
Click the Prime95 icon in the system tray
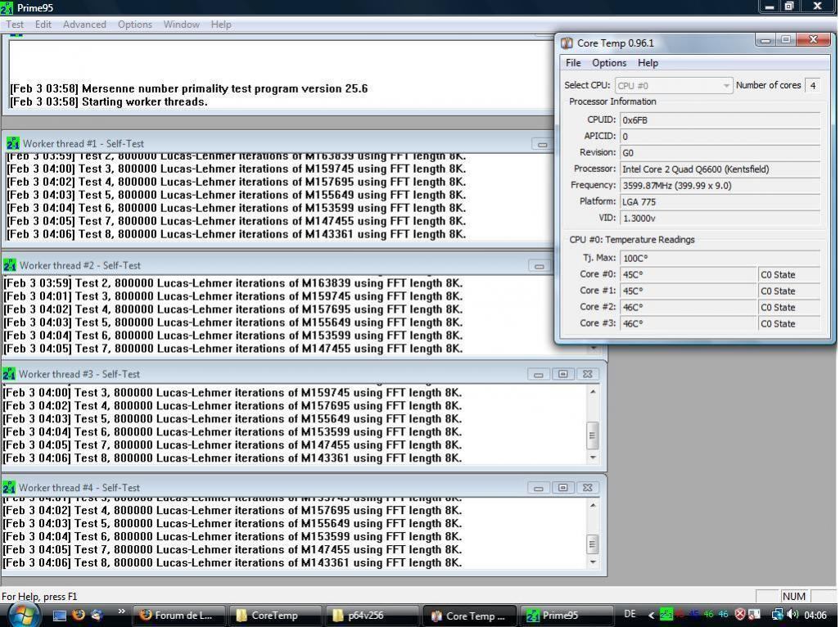click(x=666, y=615)
